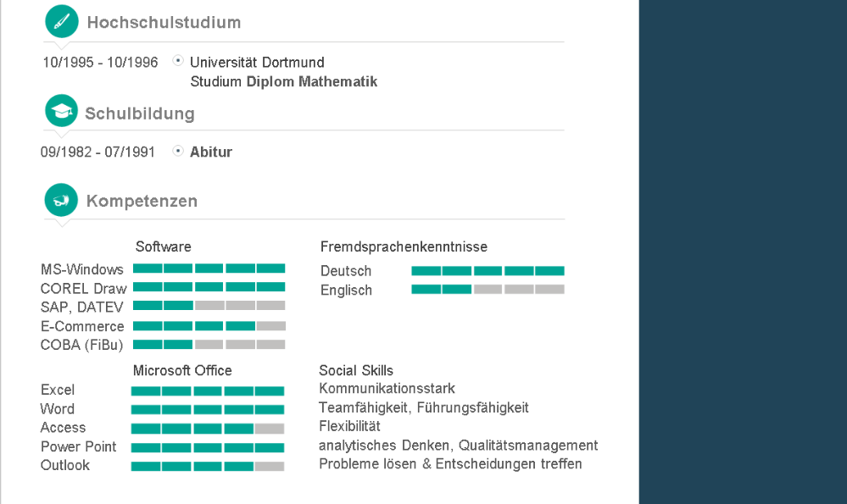Click the Access skill rating bar
Screen dimensions: 847x504
[208, 429]
